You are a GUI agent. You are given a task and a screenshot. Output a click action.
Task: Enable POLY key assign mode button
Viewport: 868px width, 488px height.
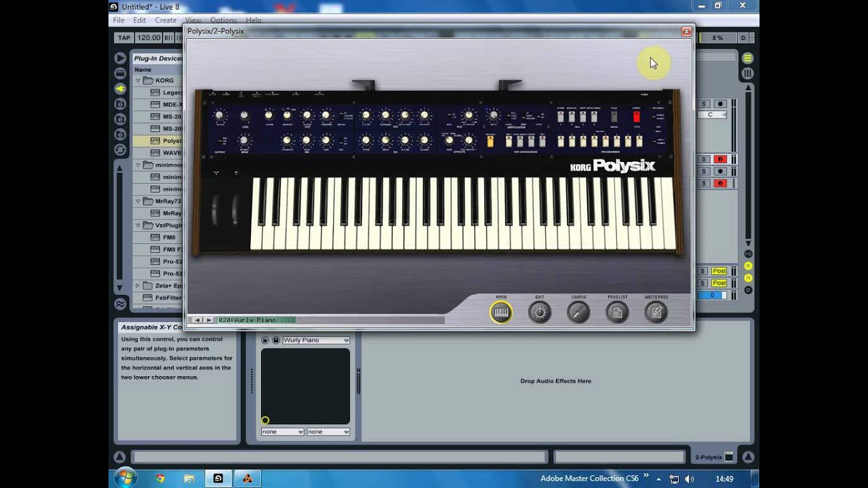(542, 141)
